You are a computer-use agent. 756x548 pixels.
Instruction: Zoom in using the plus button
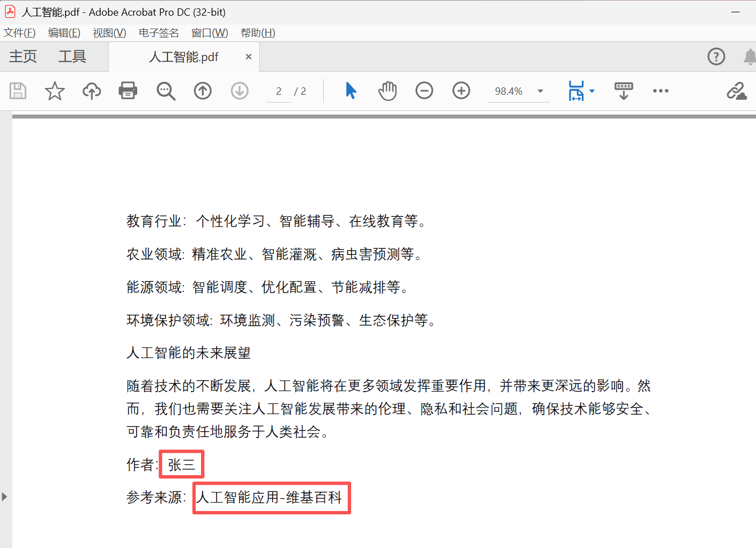pyautogui.click(x=461, y=90)
